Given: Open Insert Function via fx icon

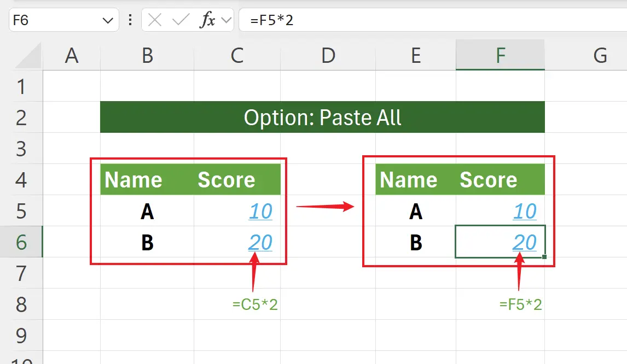Looking at the screenshot, I should (x=208, y=20).
